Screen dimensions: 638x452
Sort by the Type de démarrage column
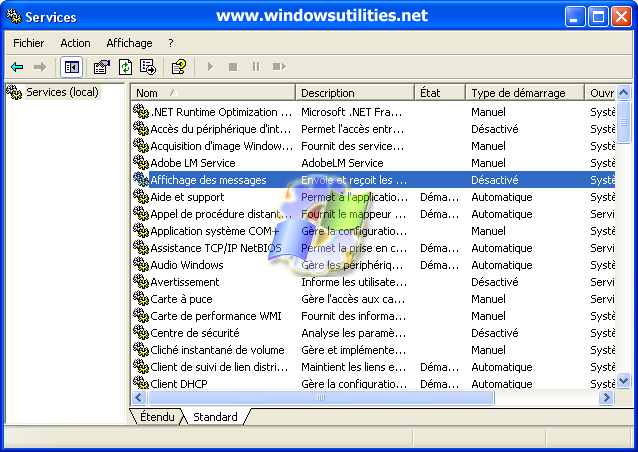pyautogui.click(x=525, y=93)
